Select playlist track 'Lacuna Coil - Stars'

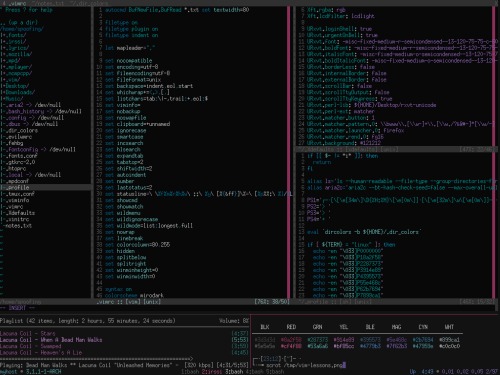click(28, 333)
